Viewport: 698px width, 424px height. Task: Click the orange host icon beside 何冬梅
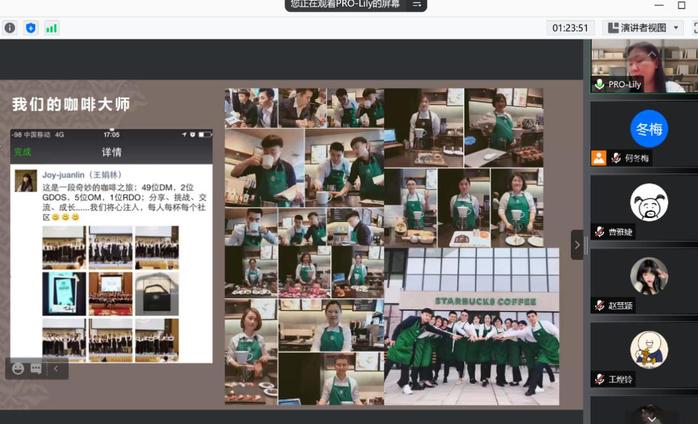tap(599, 158)
